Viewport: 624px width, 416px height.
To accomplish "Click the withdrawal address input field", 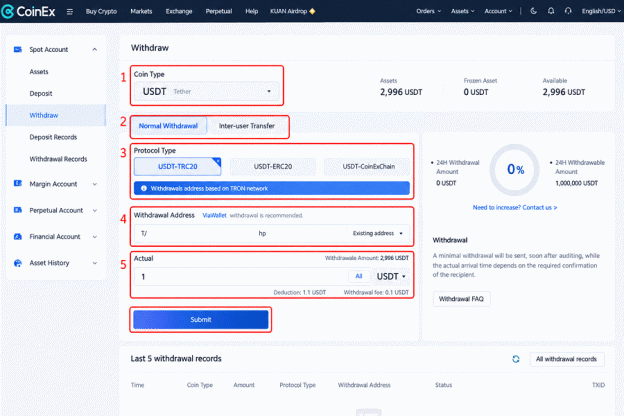I will coord(241,233).
